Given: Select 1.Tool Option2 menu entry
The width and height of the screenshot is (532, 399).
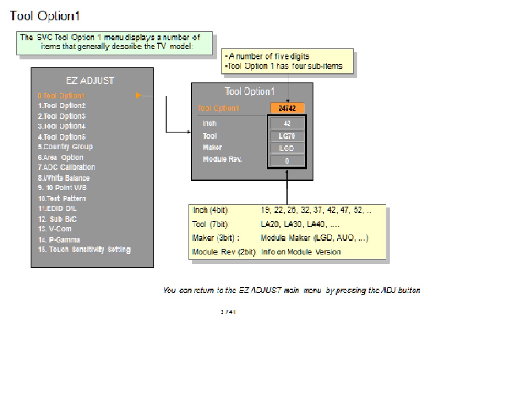Looking at the screenshot, I should [x=62, y=106].
